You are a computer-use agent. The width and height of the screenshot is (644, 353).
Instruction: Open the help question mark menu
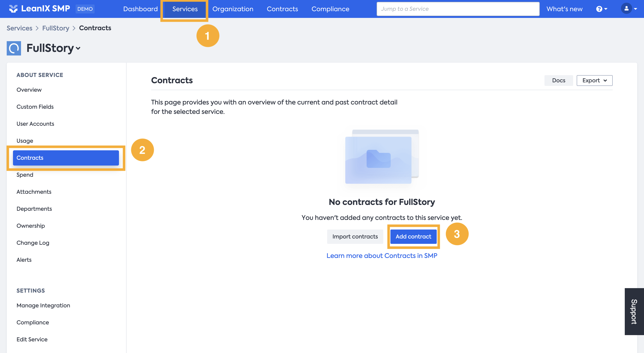click(601, 9)
